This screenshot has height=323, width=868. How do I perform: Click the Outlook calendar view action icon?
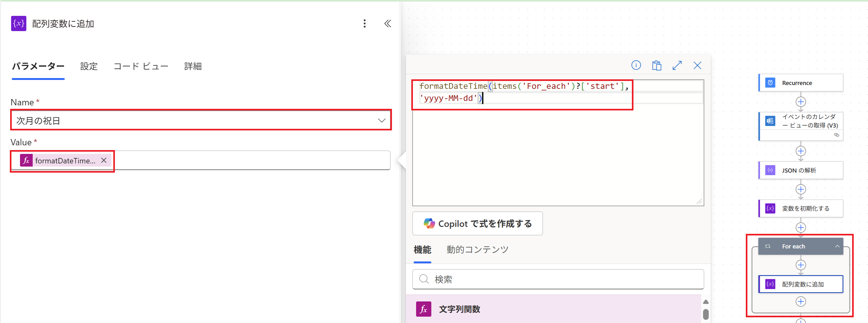pyautogui.click(x=770, y=121)
